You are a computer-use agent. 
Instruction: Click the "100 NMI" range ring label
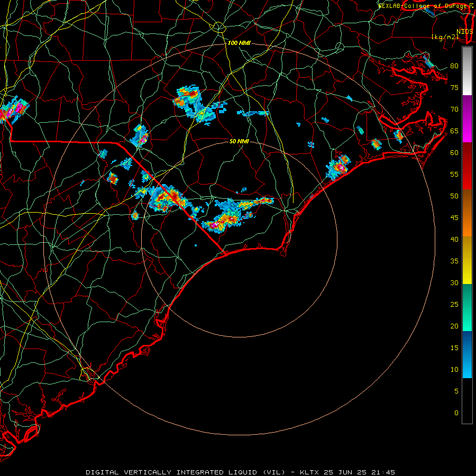(x=239, y=43)
